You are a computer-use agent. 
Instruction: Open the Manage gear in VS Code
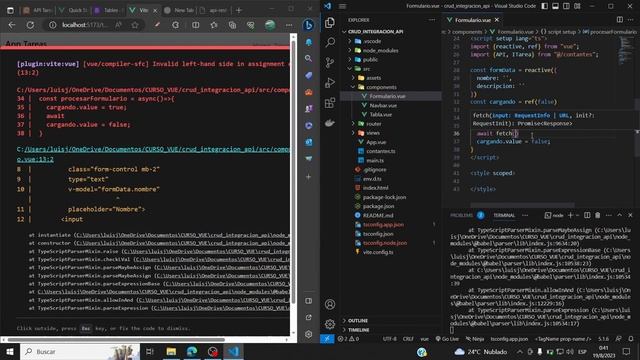point(330,324)
